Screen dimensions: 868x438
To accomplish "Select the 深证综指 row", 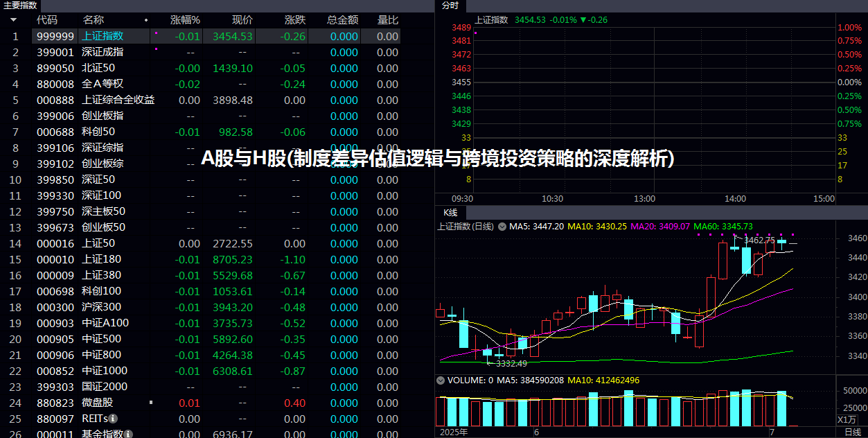I will [200, 148].
